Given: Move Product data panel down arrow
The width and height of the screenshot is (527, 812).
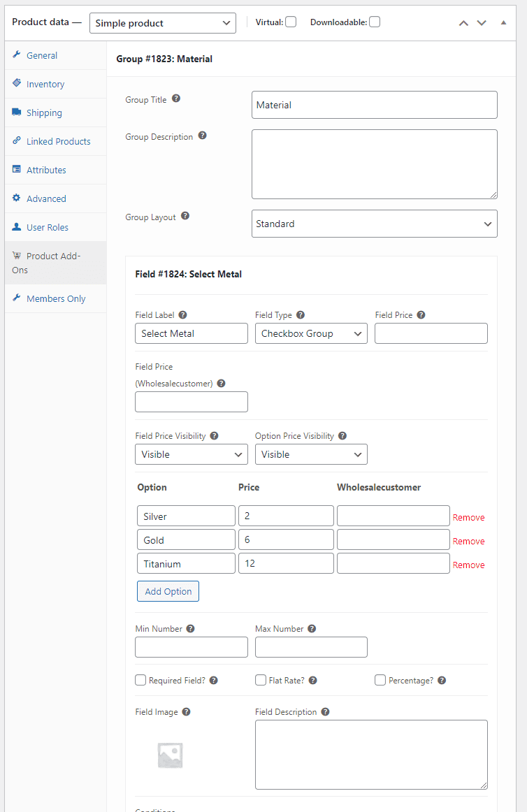Looking at the screenshot, I should [x=482, y=23].
